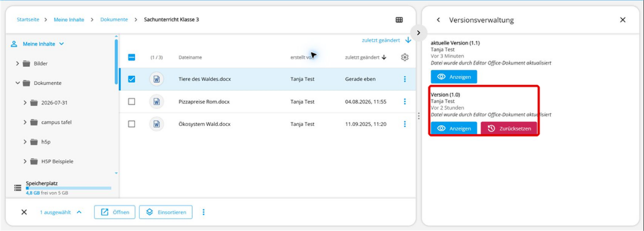Click Word file icon of Tiere des Waldes.docx

pos(157,79)
